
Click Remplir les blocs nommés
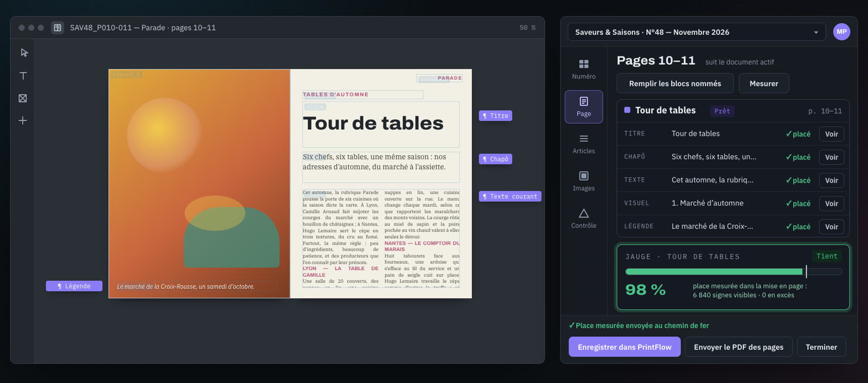[675, 84]
